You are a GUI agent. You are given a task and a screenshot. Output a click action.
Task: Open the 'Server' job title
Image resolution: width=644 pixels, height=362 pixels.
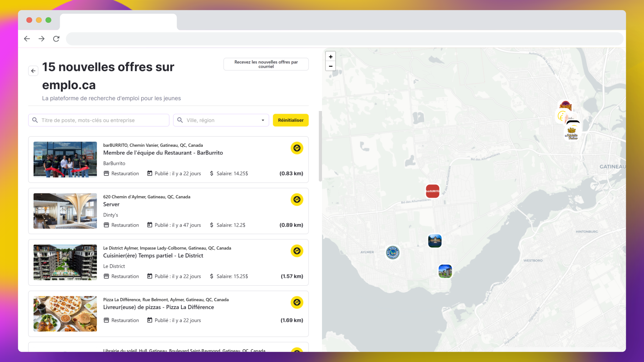(x=111, y=204)
